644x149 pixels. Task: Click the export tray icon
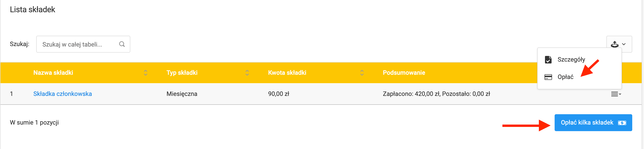coord(615,44)
